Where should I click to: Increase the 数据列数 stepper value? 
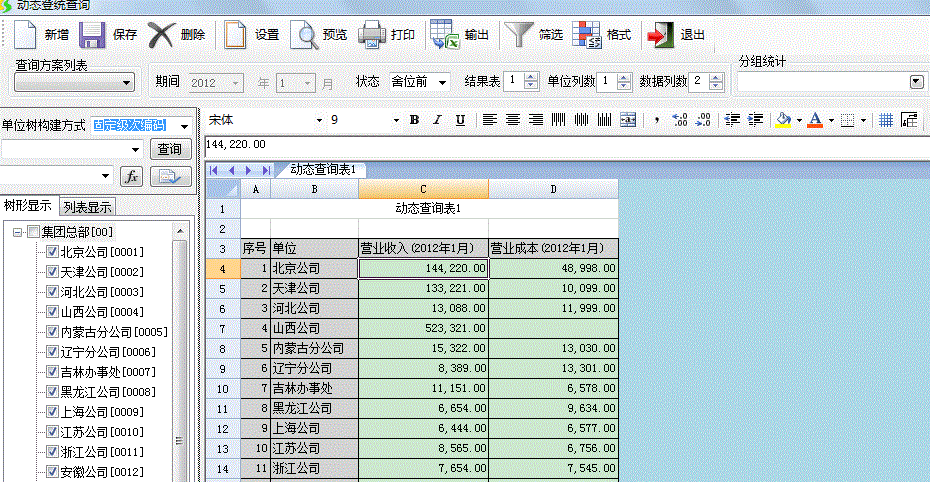click(716, 77)
